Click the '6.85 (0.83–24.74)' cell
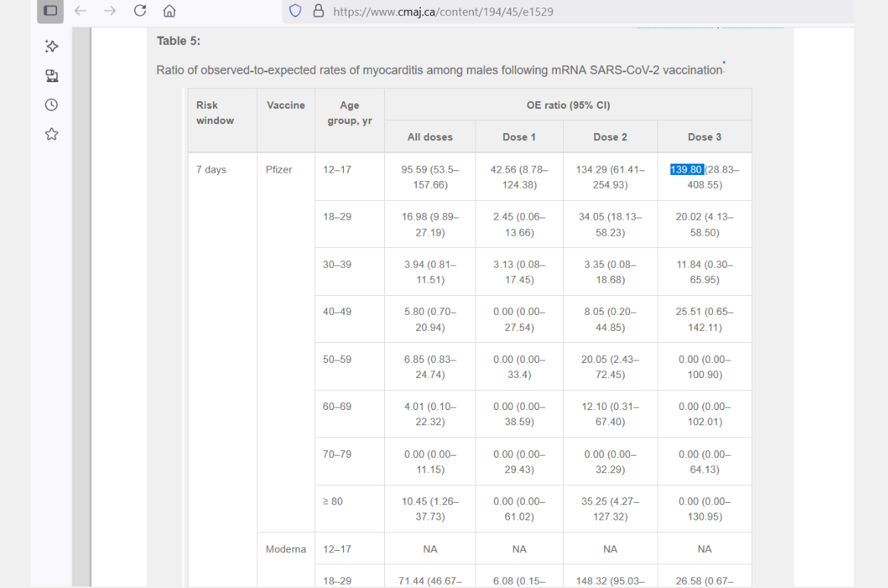888x588 pixels. point(430,367)
